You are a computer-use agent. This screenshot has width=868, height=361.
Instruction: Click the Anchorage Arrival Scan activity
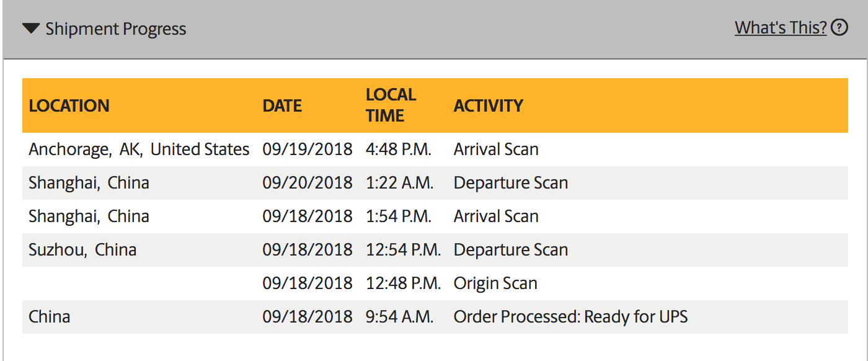pyautogui.click(x=496, y=149)
